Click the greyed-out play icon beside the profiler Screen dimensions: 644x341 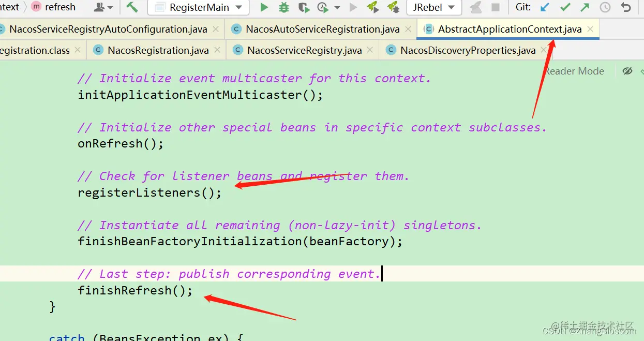coord(353,7)
